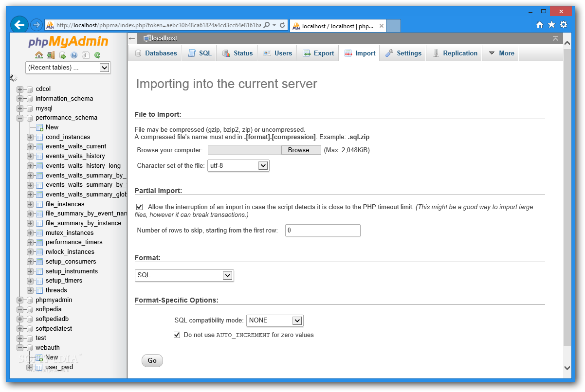Screen dimensions: 585x392
Task: Open the setup_consumers table
Action: click(71, 262)
